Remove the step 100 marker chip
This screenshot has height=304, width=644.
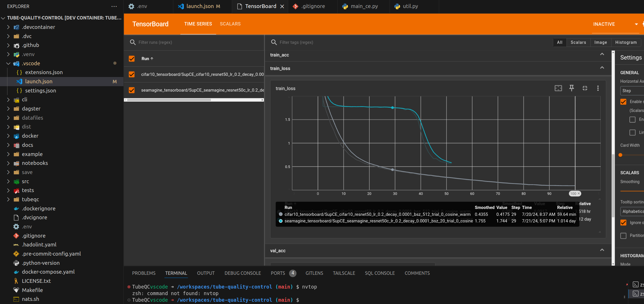coord(579,194)
